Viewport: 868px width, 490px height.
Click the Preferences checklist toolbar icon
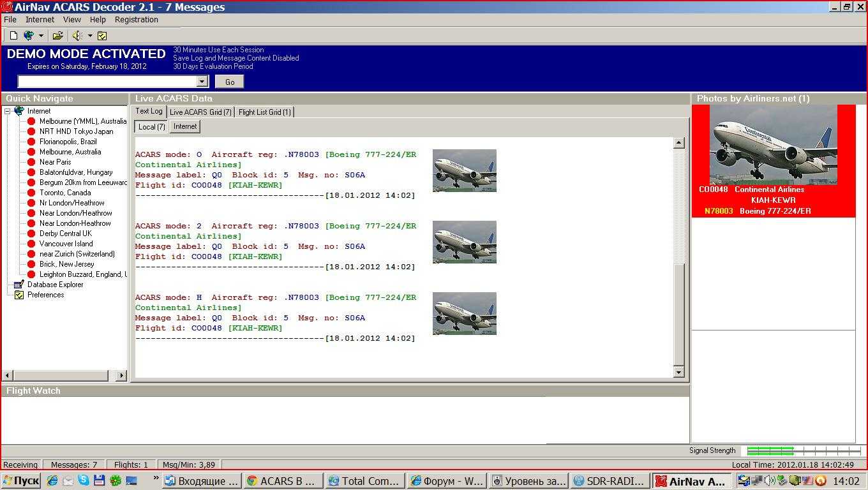[102, 36]
